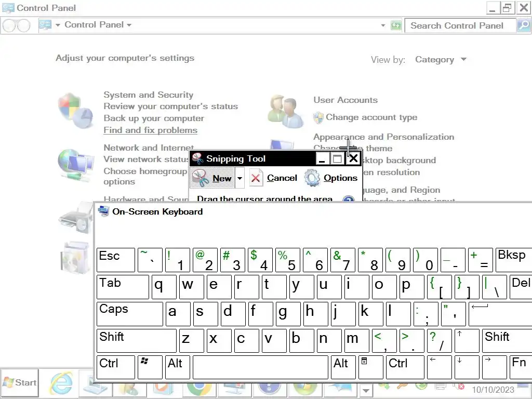Open the Hardware and Sound printer icon
This screenshot has height=399, width=532.
[x=75, y=217]
